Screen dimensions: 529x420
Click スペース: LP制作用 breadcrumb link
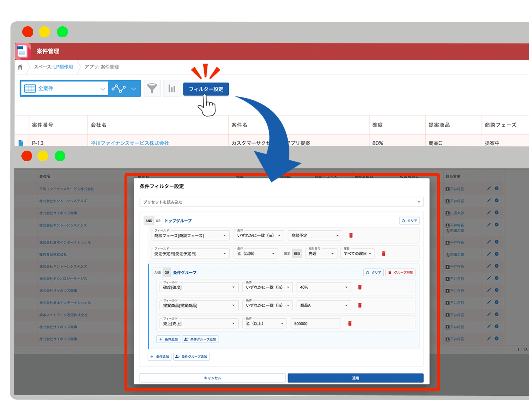[x=63, y=67]
